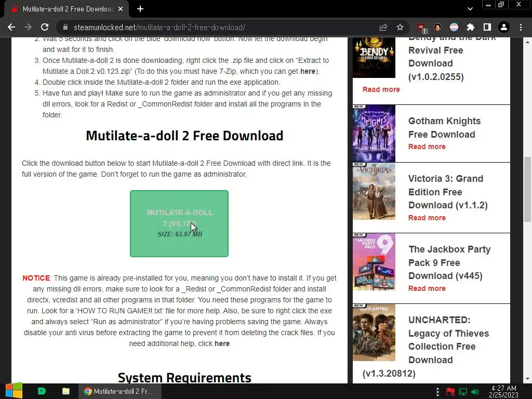Open Gotham Knights Free Download title
532x399 pixels.
click(444, 128)
